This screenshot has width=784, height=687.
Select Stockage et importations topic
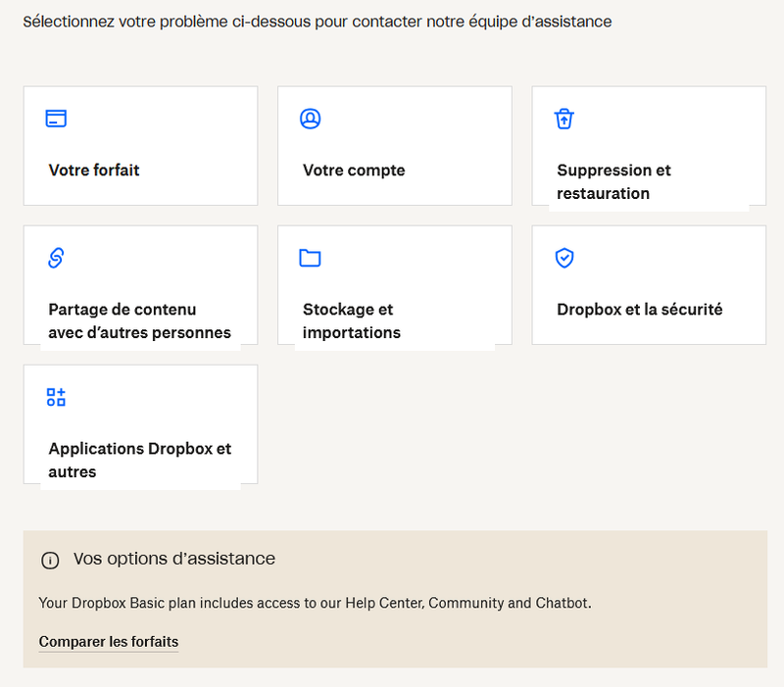coord(351,320)
